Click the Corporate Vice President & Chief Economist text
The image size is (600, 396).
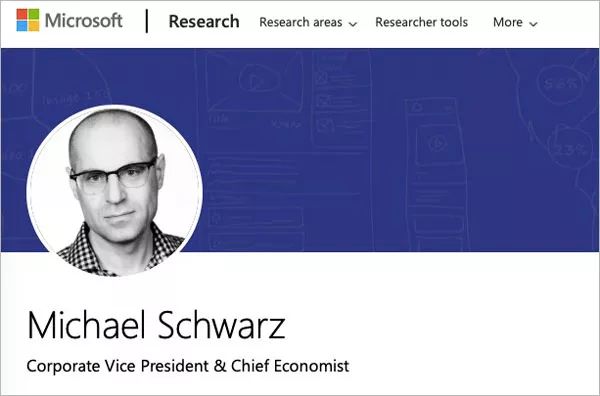(x=188, y=366)
